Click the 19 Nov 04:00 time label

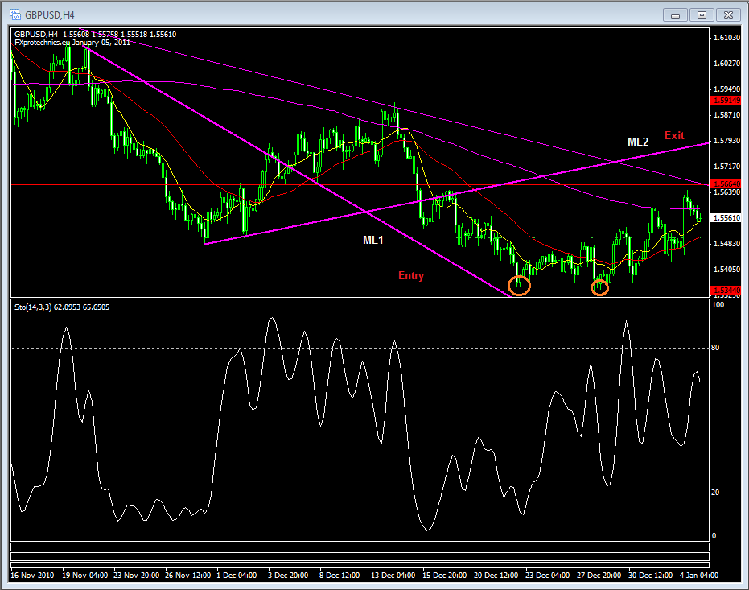85,575
